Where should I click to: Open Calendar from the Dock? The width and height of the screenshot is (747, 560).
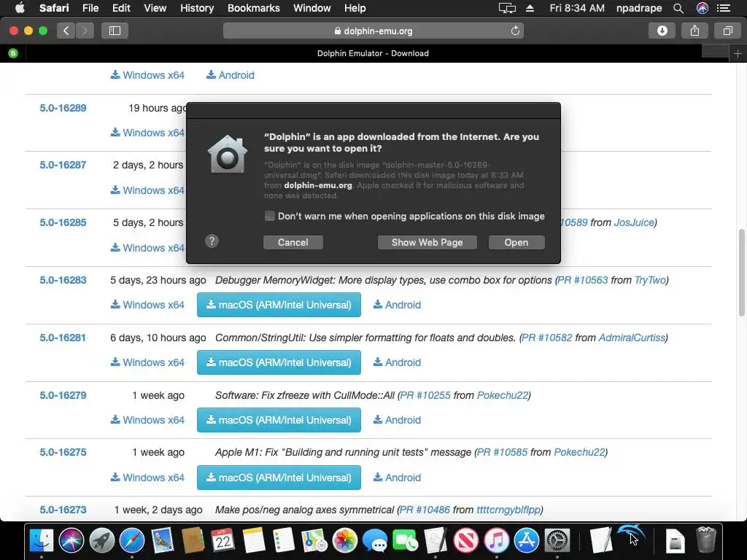(223, 540)
